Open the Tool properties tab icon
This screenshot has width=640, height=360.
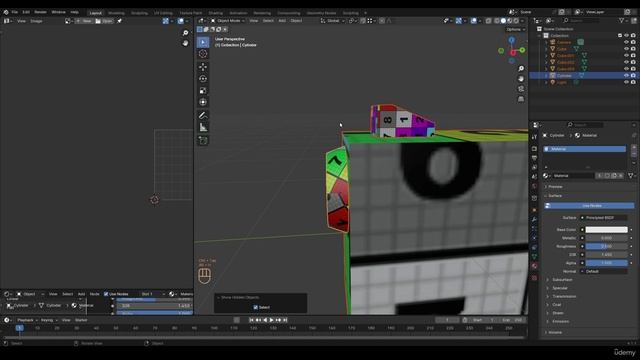click(534, 137)
